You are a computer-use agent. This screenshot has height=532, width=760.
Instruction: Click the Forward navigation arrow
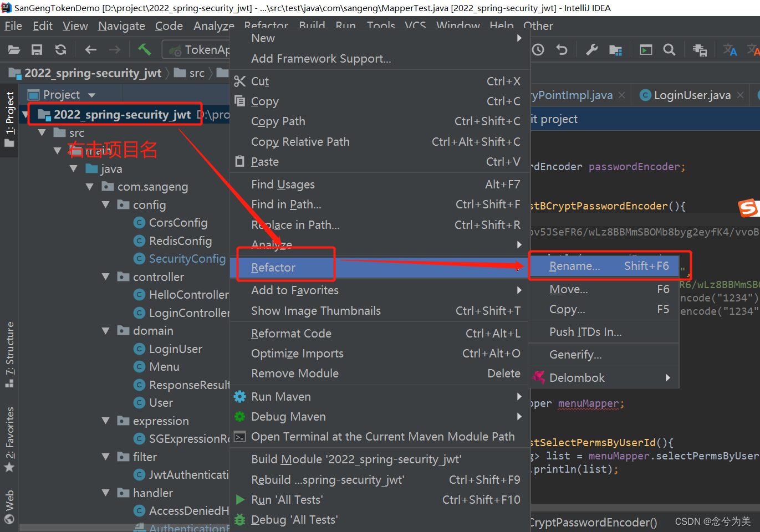tap(115, 50)
